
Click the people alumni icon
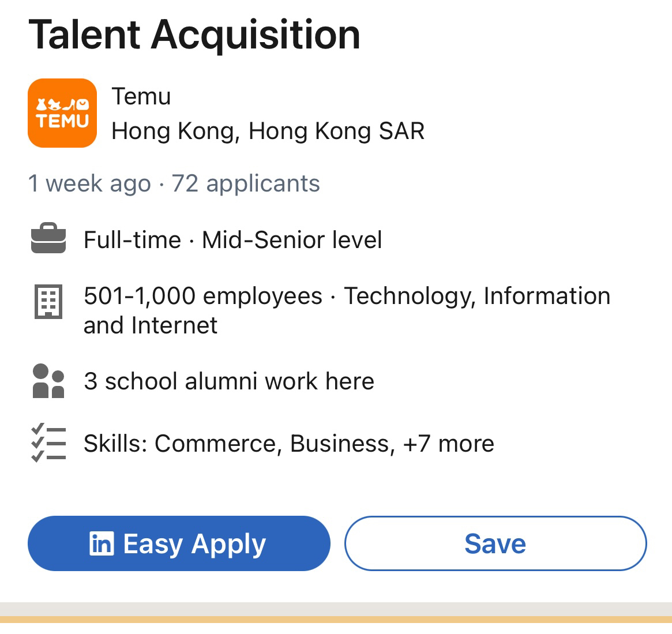coord(48,381)
